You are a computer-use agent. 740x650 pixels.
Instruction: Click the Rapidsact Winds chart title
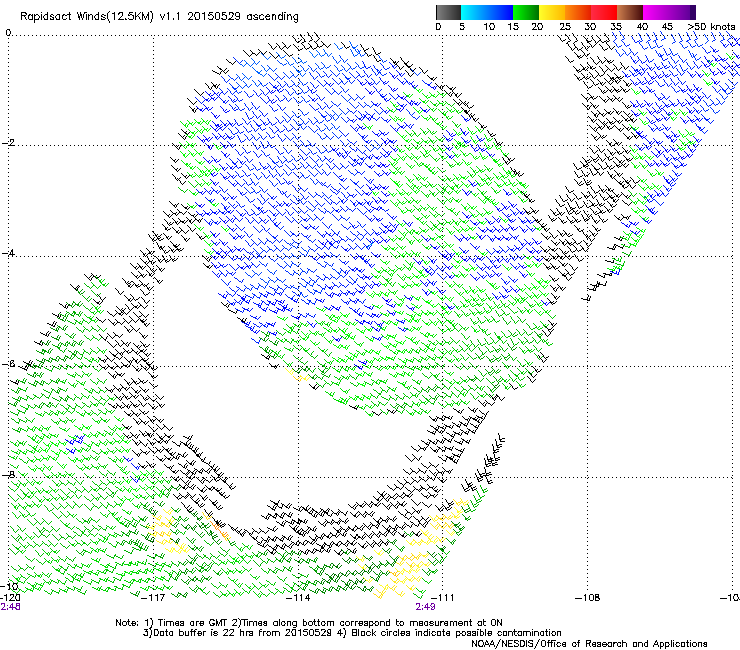click(x=159, y=17)
